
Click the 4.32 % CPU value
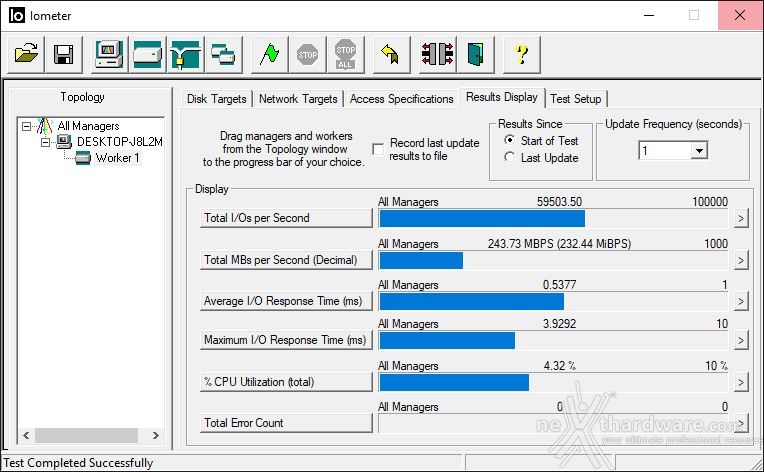559,365
